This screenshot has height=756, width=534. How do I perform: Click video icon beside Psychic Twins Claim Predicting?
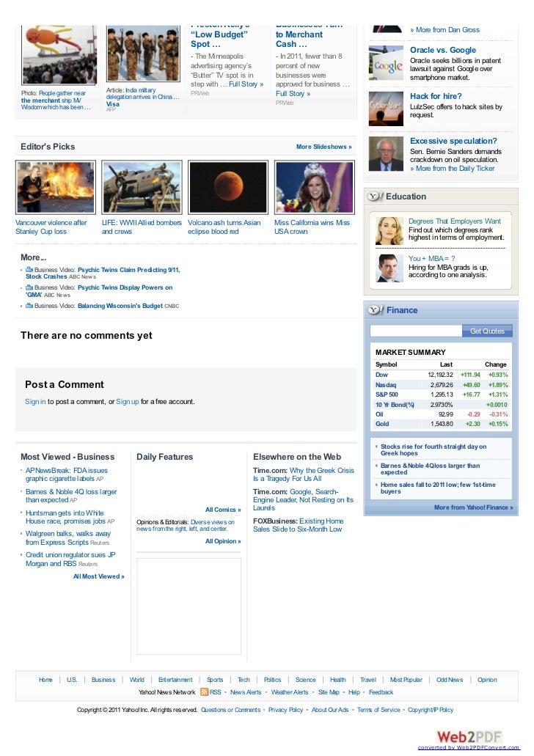point(29,270)
